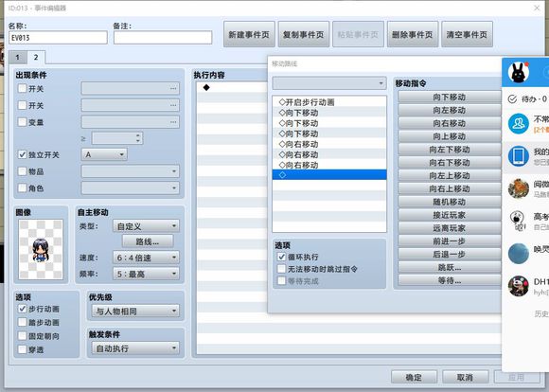Click the 后退一步 command button
Image resolution: width=549 pixels, height=392 pixels.
(x=450, y=255)
